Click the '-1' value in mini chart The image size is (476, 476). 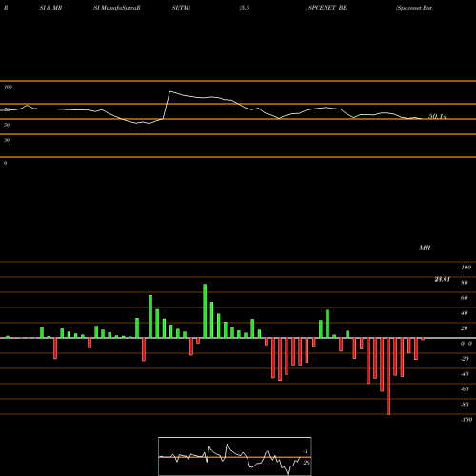(306, 451)
